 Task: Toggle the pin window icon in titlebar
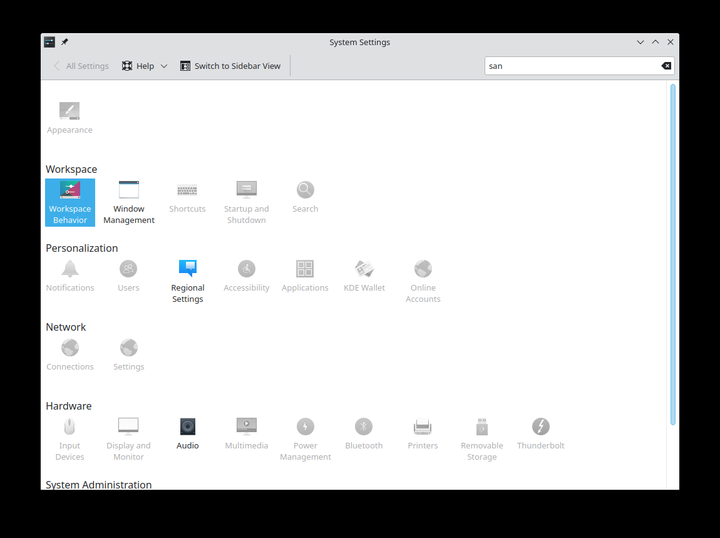click(x=65, y=42)
